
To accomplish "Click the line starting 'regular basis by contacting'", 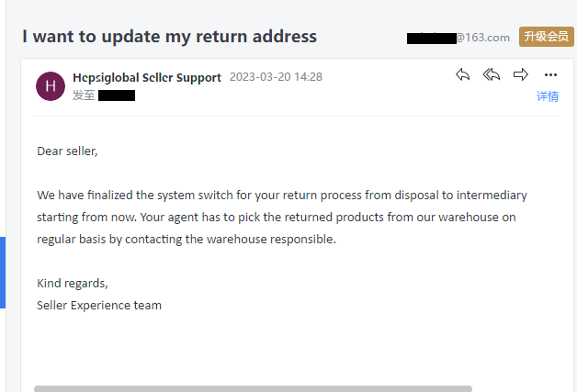I will pyautogui.click(x=187, y=240).
